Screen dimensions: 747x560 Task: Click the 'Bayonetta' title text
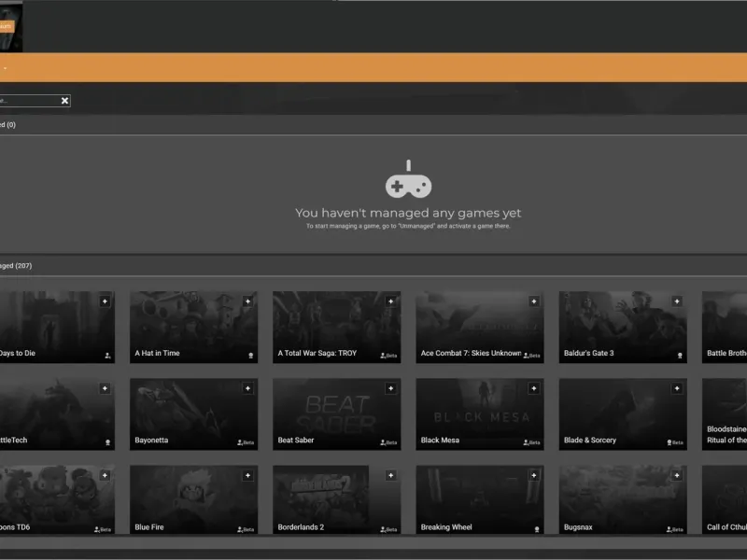(151, 440)
